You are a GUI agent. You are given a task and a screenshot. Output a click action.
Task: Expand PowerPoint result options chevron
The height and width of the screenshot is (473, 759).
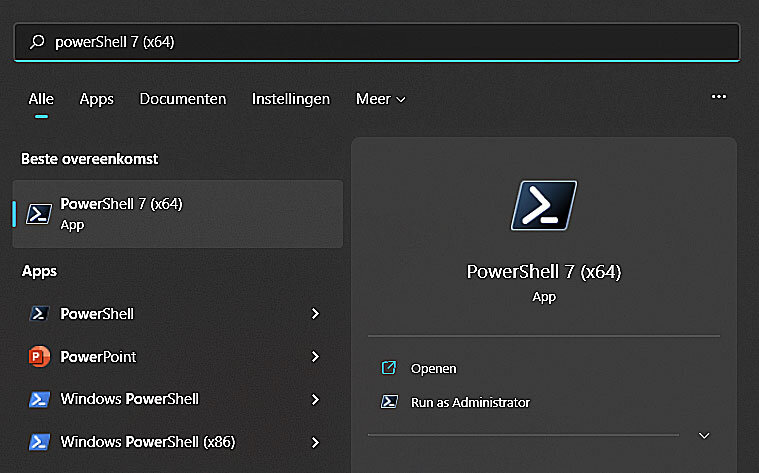pyautogui.click(x=315, y=356)
